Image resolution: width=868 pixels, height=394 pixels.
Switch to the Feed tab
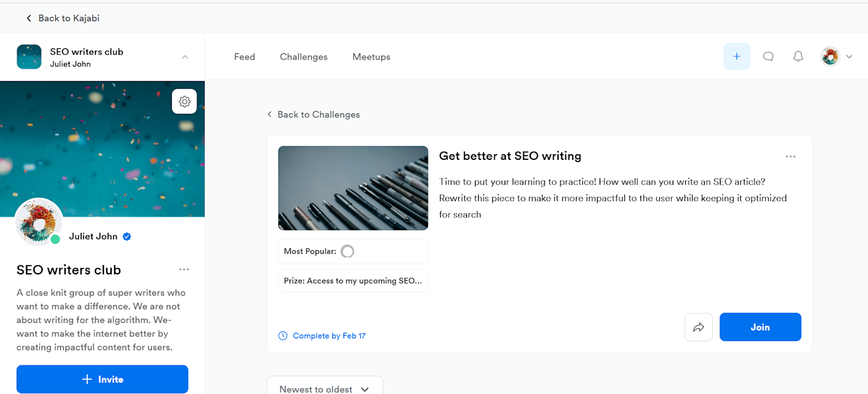point(244,57)
